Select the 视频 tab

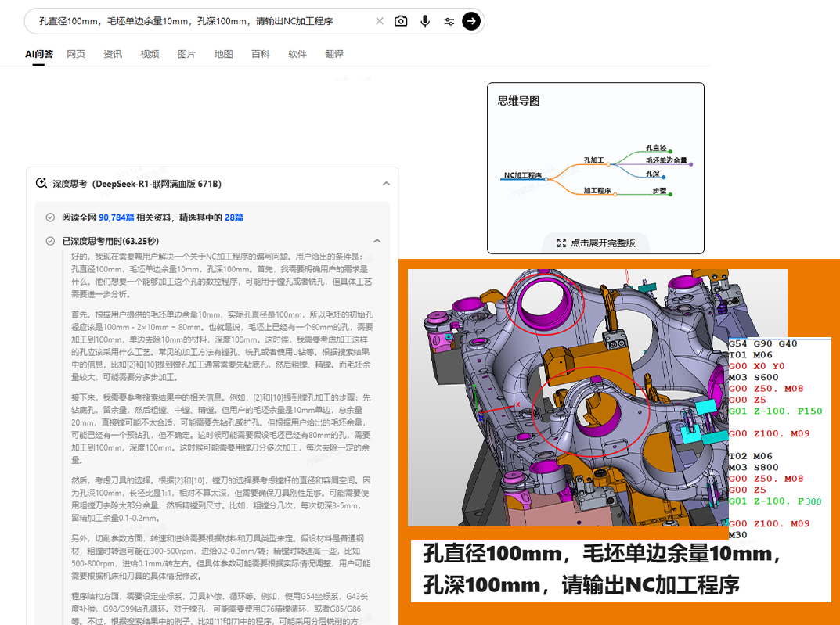pyautogui.click(x=150, y=54)
